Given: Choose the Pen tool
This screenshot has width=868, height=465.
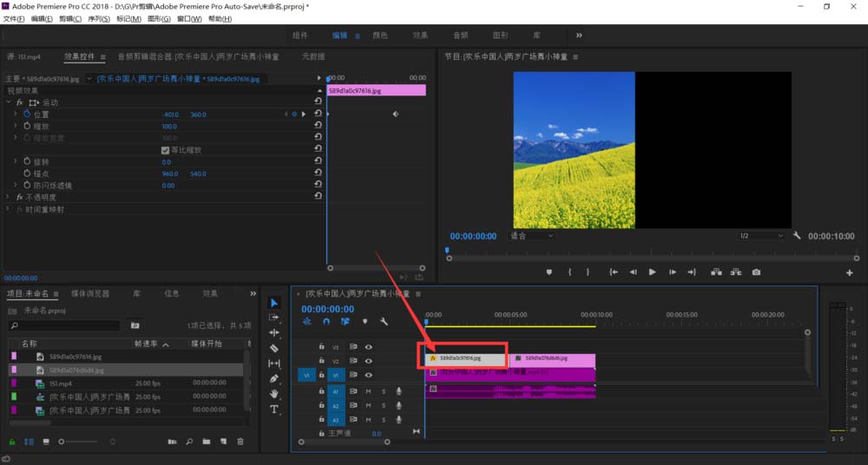Looking at the screenshot, I should pos(274,378).
